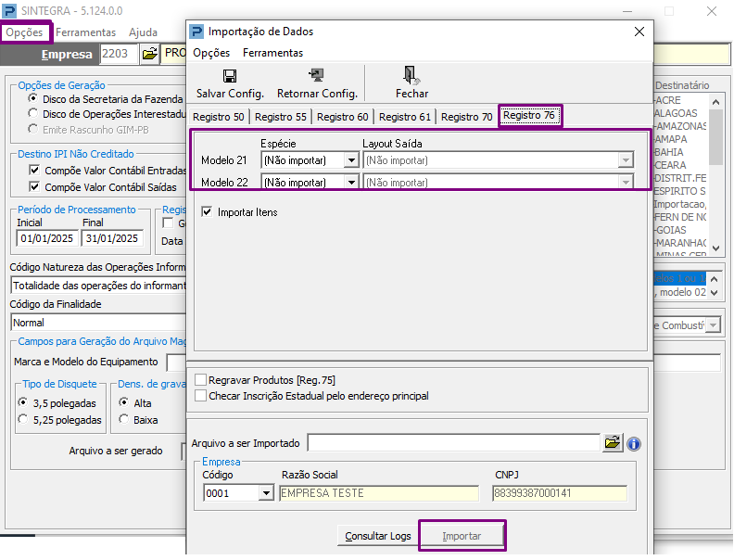
Task: Check Checar Inscrição Estadual pelo endereço principal
Action: click(x=201, y=396)
